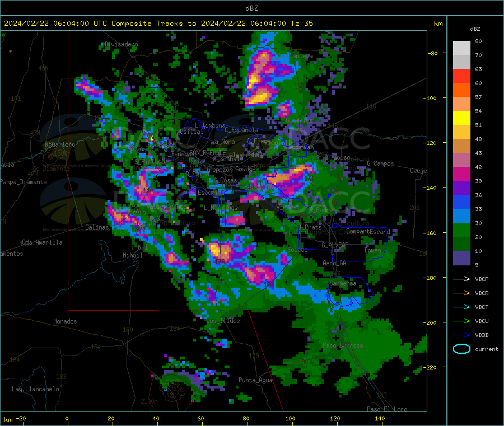The image size is (504, 426).
Task: Click the '0' tick on bottom km axis
Action: [67, 418]
